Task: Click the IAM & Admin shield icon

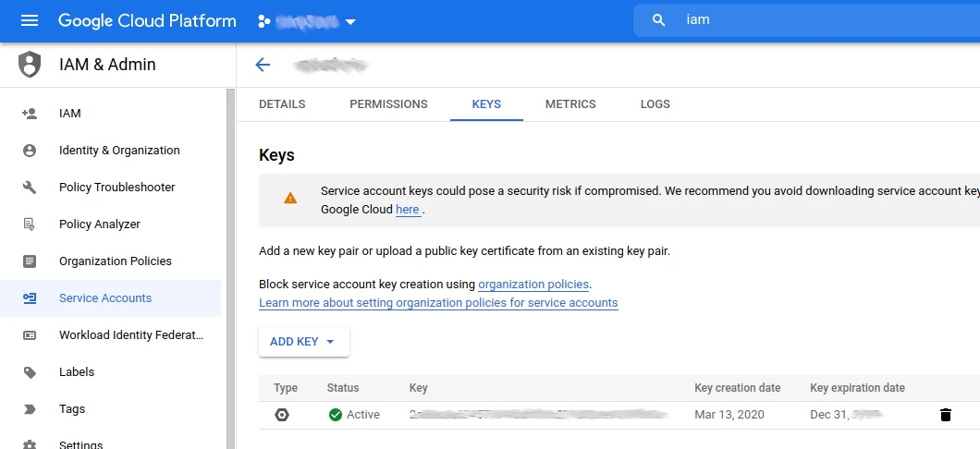Action: [x=30, y=65]
